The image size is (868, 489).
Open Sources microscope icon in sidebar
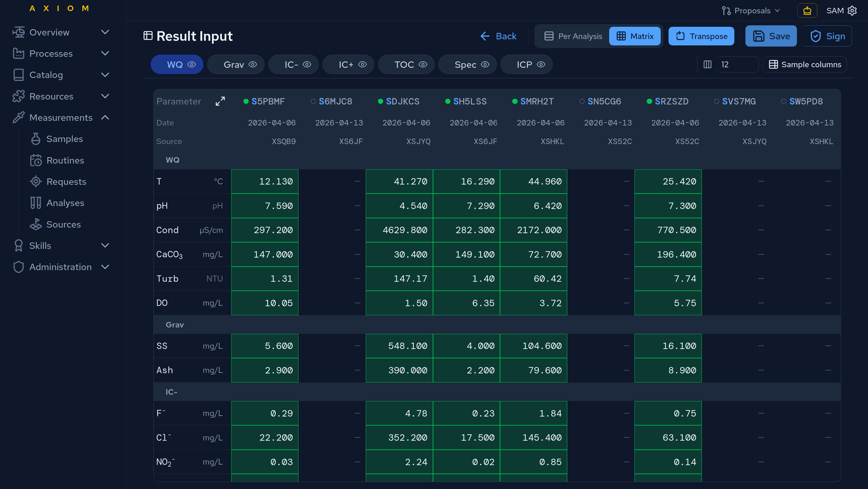pos(36,224)
